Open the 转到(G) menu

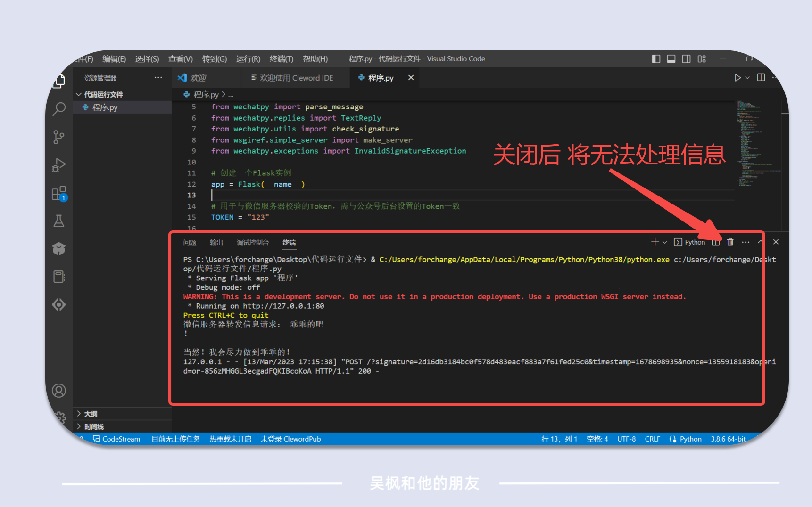coord(215,59)
